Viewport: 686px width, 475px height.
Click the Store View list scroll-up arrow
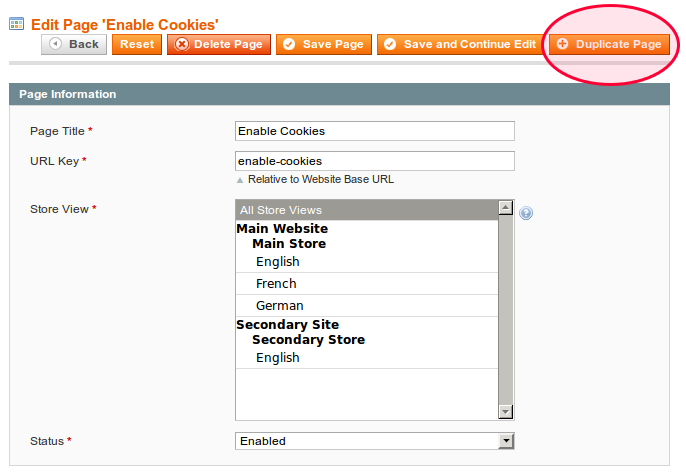coord(506,207)
